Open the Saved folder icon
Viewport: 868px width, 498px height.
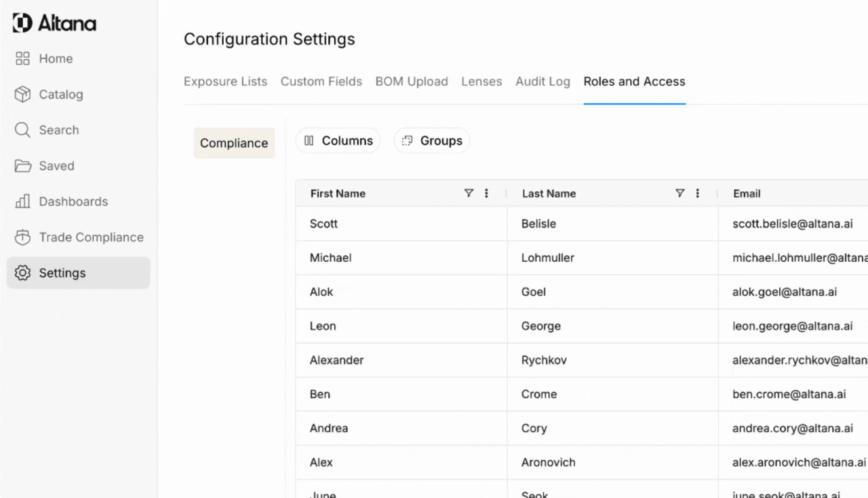click(22, 166)
